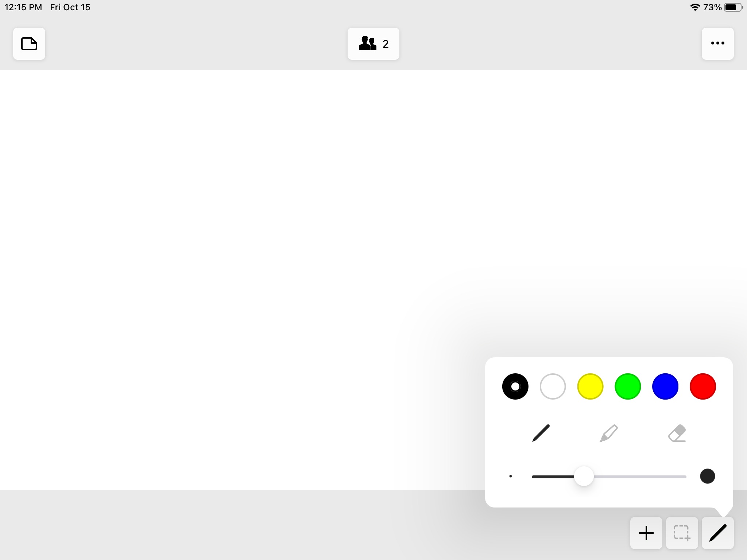
Task: Select the white color swatch
Action: click(552, 386)
